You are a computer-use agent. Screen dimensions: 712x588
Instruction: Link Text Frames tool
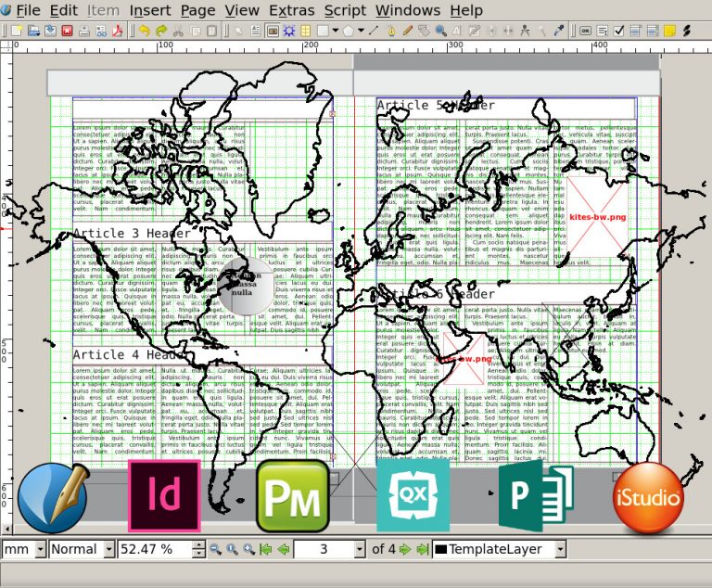tap(491, 31)
